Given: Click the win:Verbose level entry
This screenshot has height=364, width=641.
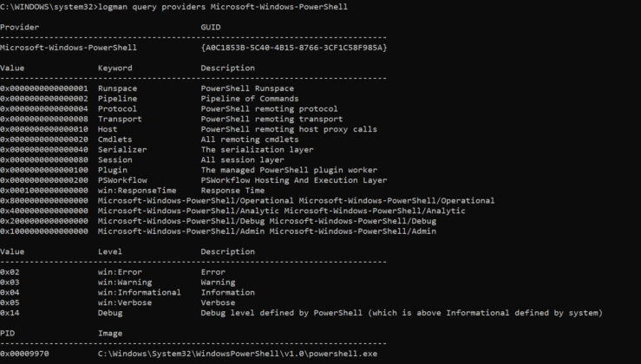Looking at the screenshot, I should [125, 302].
